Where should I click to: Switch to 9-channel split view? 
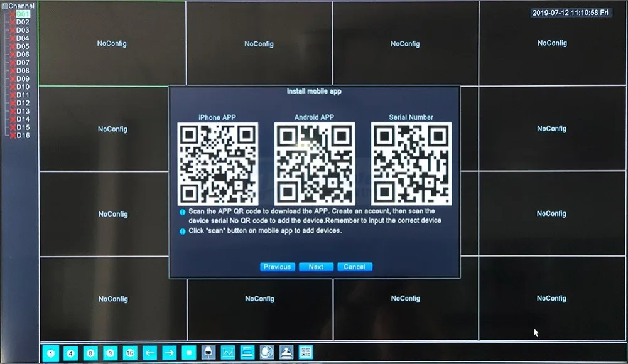[110, 353]
